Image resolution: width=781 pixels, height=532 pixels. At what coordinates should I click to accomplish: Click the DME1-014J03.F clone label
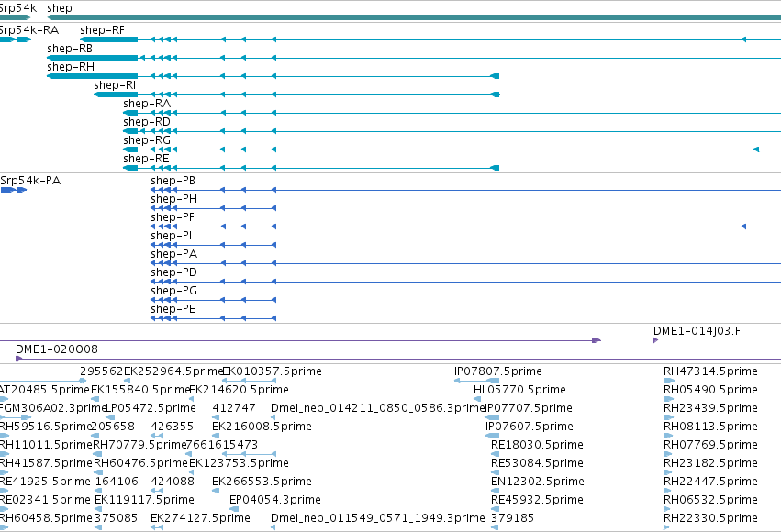(x=697, y=331)
